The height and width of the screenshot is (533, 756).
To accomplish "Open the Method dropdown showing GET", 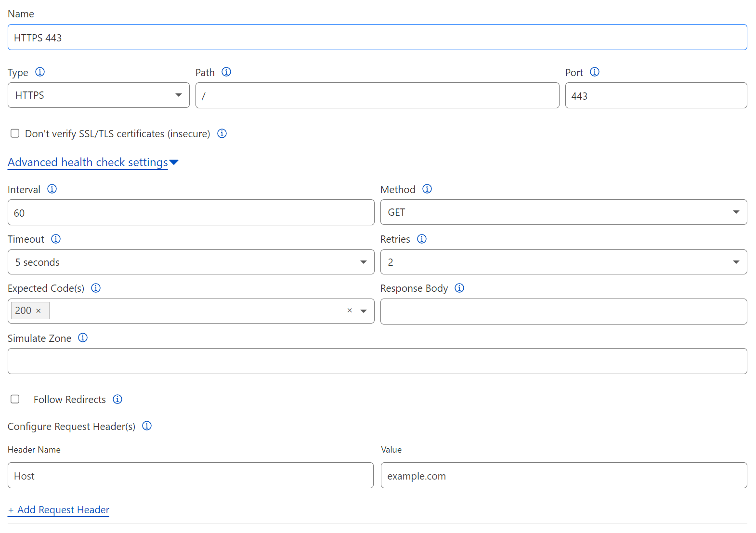I will tap(563, 212).
